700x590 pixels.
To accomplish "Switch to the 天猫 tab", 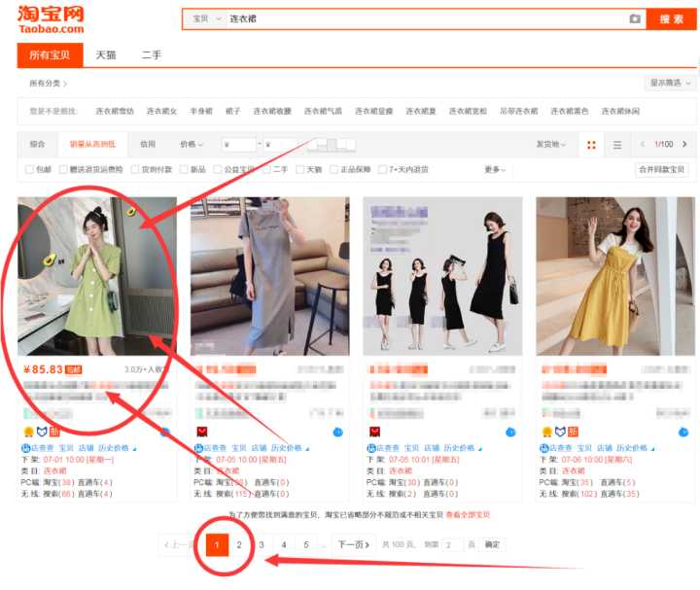I will (106, 55).
